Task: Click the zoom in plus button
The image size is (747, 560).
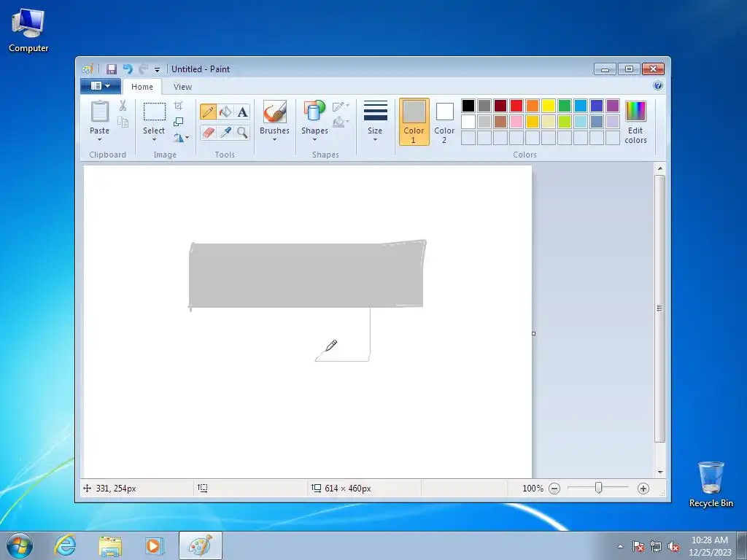Action: tap(643, 489)
